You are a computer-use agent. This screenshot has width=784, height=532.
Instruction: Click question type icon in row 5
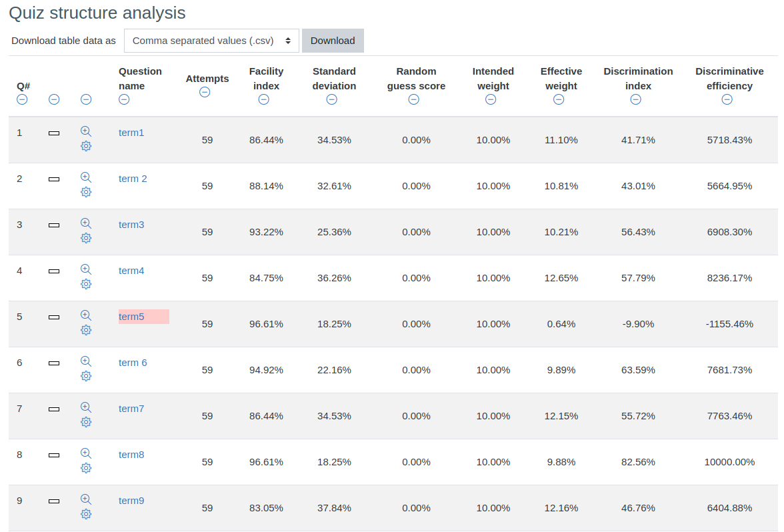point(54,317)
